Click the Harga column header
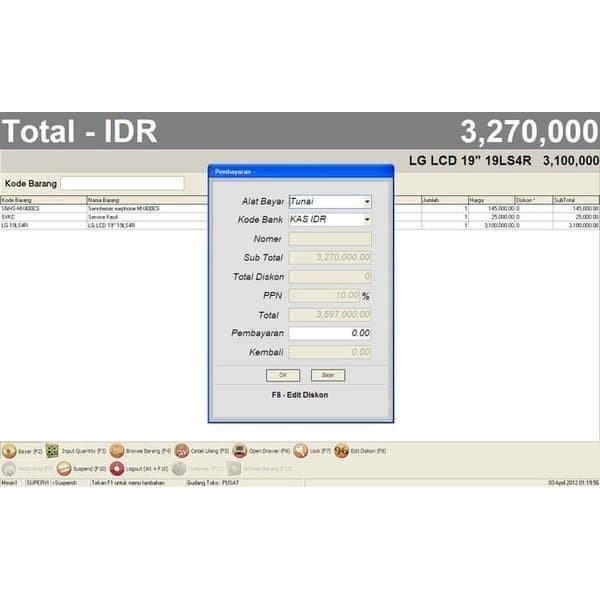 [491, 200]
